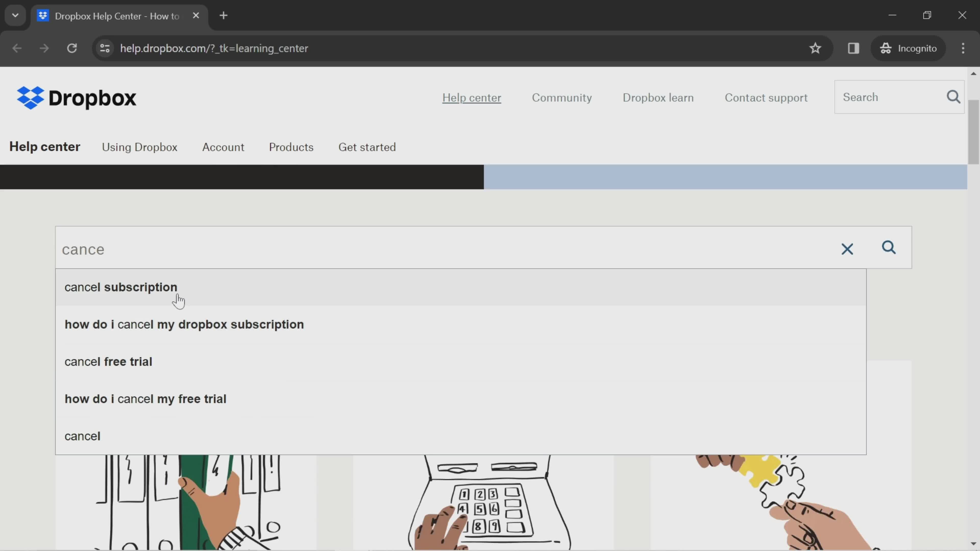Submit search with main magnifier icon
The width and height of the screenshot is (980, 551).
point(889,247)
